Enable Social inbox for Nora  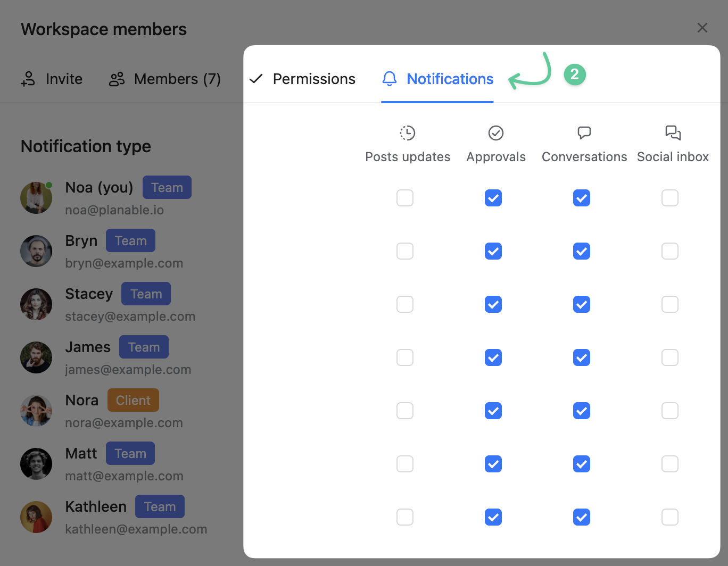[670, 411]
